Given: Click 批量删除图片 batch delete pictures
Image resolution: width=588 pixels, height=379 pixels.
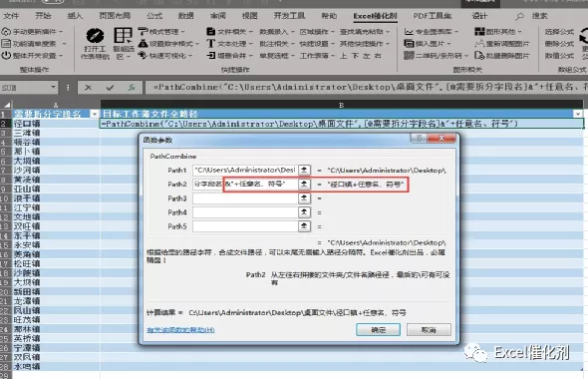Looking at the screenshot, I should pyautogui.click(x=501, y=56).
